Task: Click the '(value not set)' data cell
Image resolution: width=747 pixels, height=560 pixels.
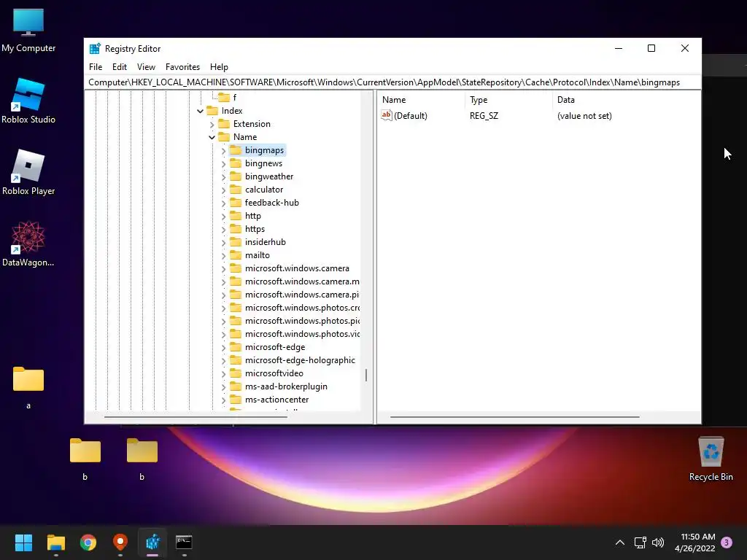Action: pos(584,116)
